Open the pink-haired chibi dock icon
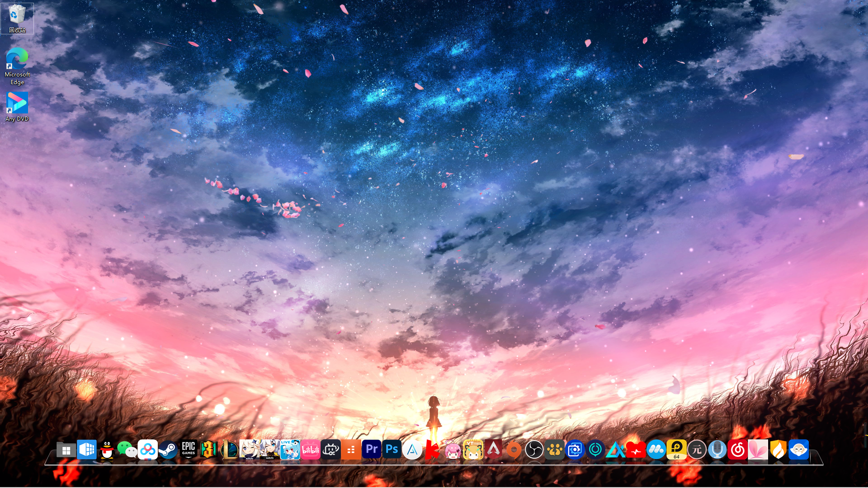This screenshot has height=488, width=868. tap(453, 450)
